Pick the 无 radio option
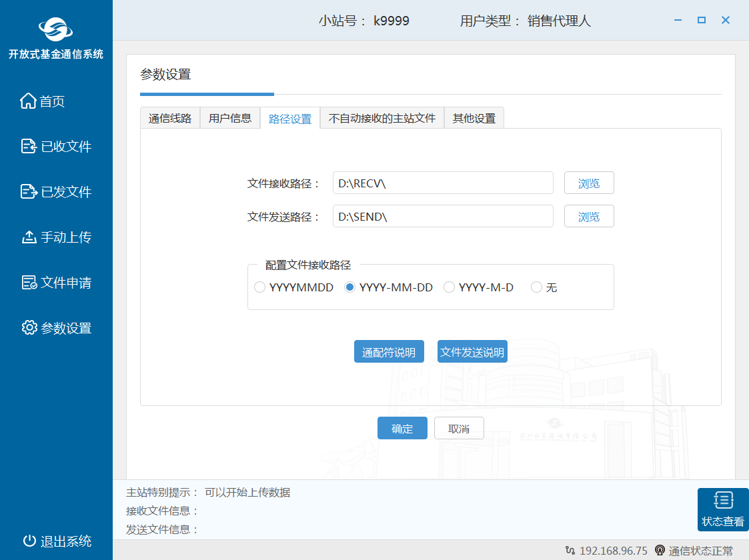Viewport: 749px width, 560px height. coord(536,287)
